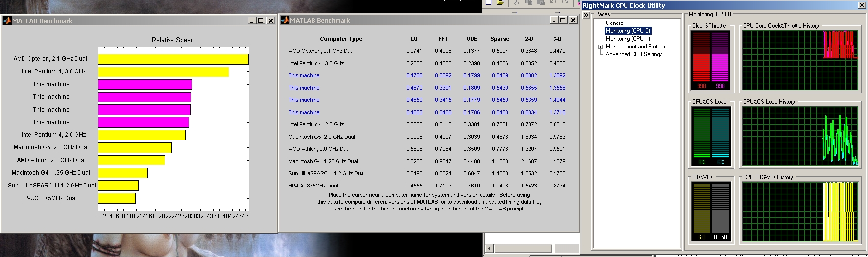Expand Management and Profiles tree node
The image size is (868, 257).
tap(600, 47)
